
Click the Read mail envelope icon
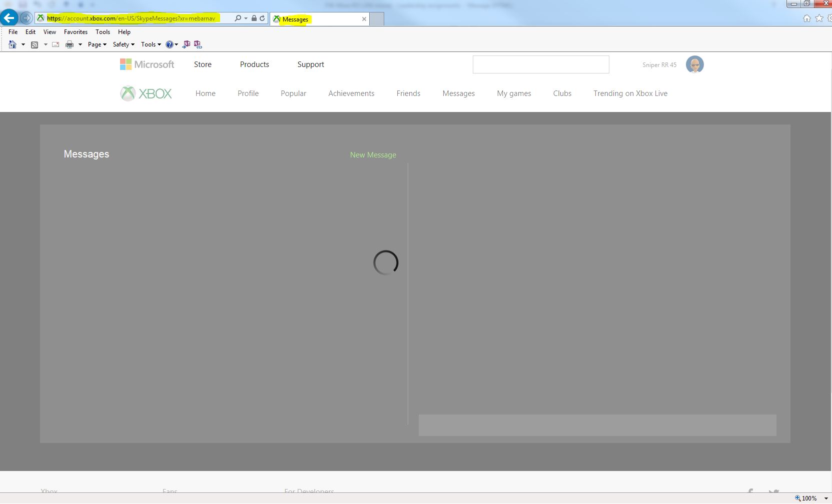(56, 44)
